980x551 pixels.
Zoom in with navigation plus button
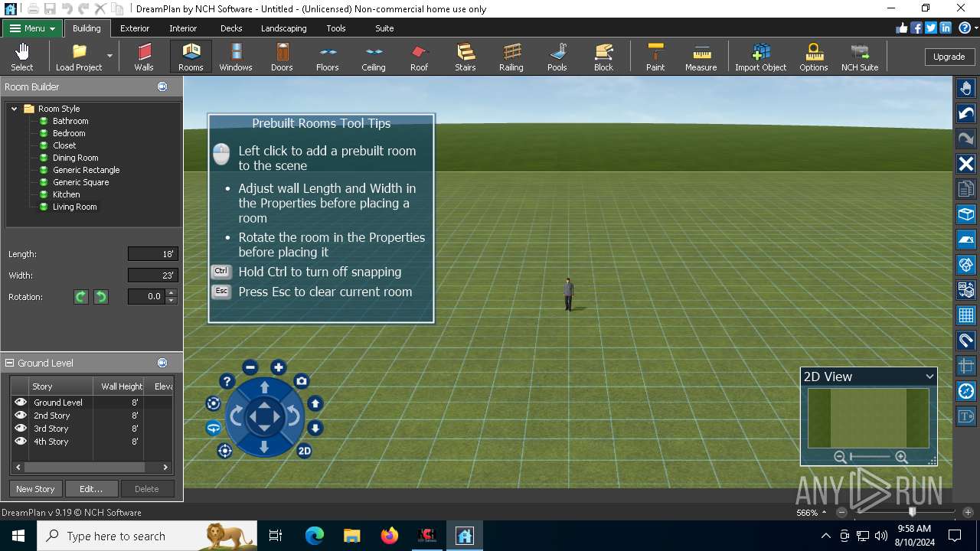[279, 367]
